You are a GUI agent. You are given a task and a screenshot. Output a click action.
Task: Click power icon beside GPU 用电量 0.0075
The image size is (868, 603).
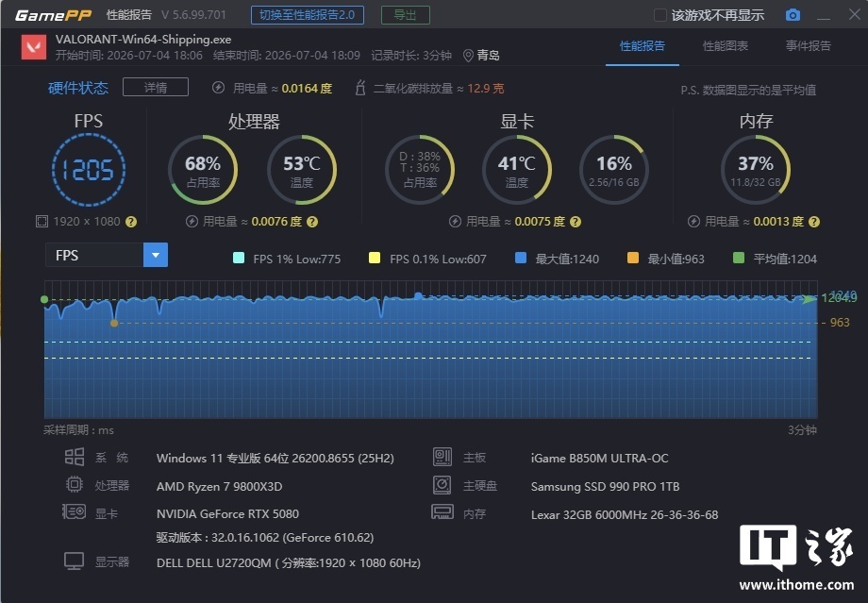tap(455, 222)
